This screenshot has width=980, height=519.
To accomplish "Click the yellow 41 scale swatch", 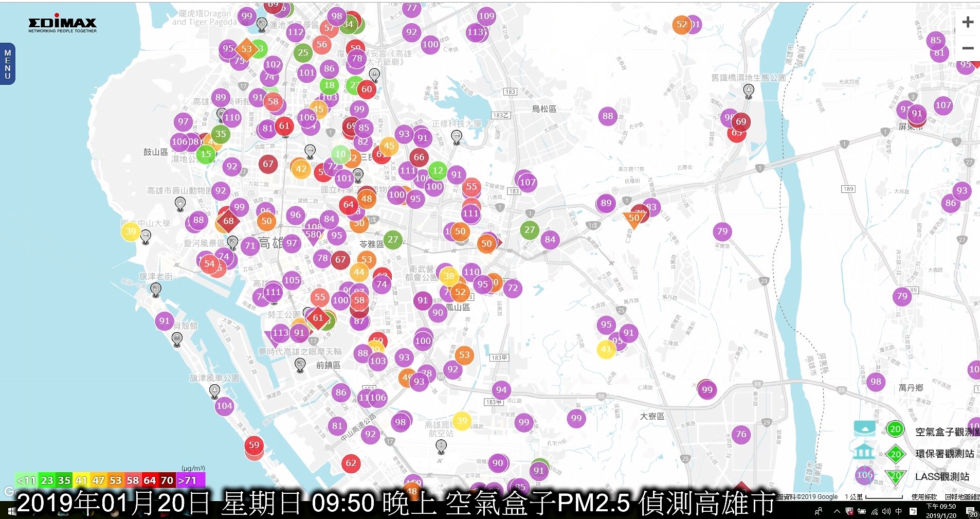I will click(81, 480).
